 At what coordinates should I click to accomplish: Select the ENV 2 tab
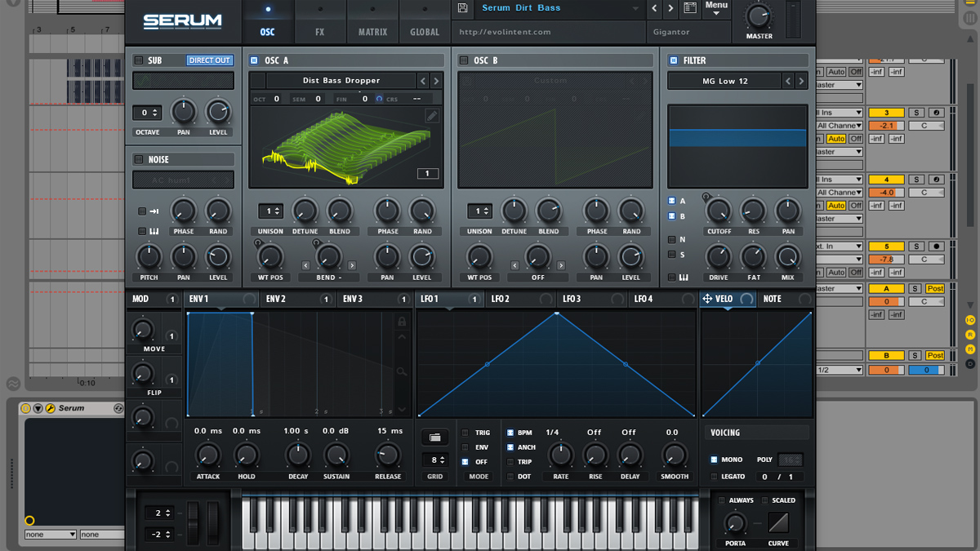tap(297, 300)
